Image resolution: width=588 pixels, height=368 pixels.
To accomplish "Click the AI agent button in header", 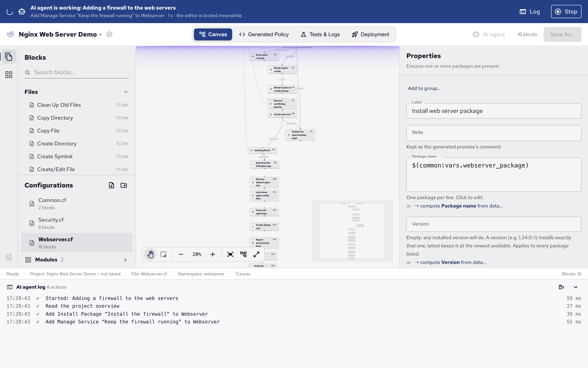I will 489,34.
